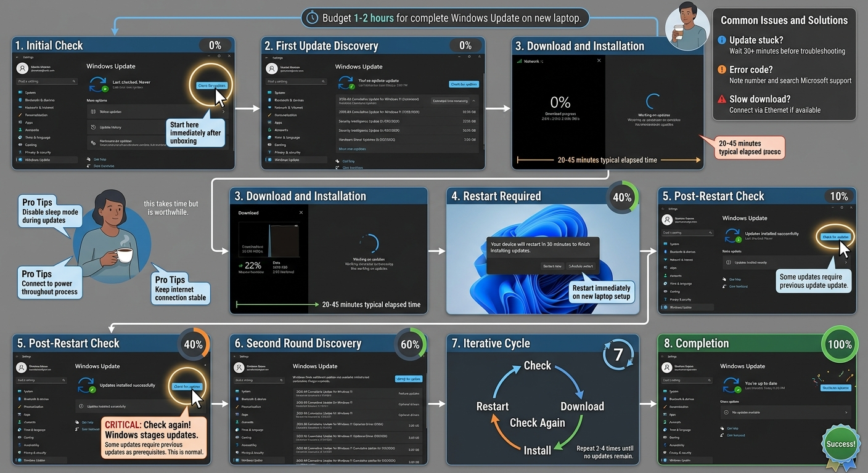Click the 100% progress ring on Completion
The width and height of the screenshot is (868, 473).
(840, 344)
